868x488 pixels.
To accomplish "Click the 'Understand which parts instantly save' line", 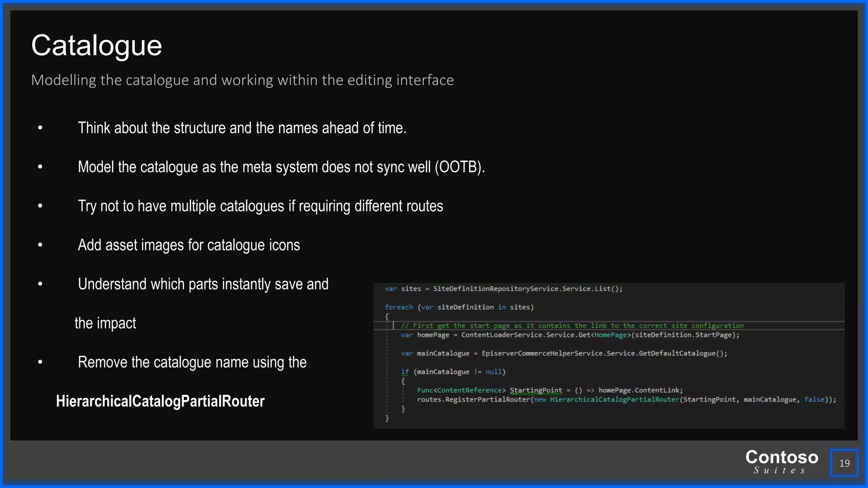I will click(x=203, y=284).
